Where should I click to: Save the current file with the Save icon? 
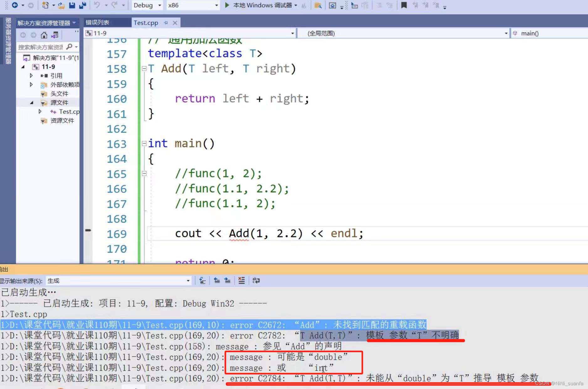tap(72, 5)
